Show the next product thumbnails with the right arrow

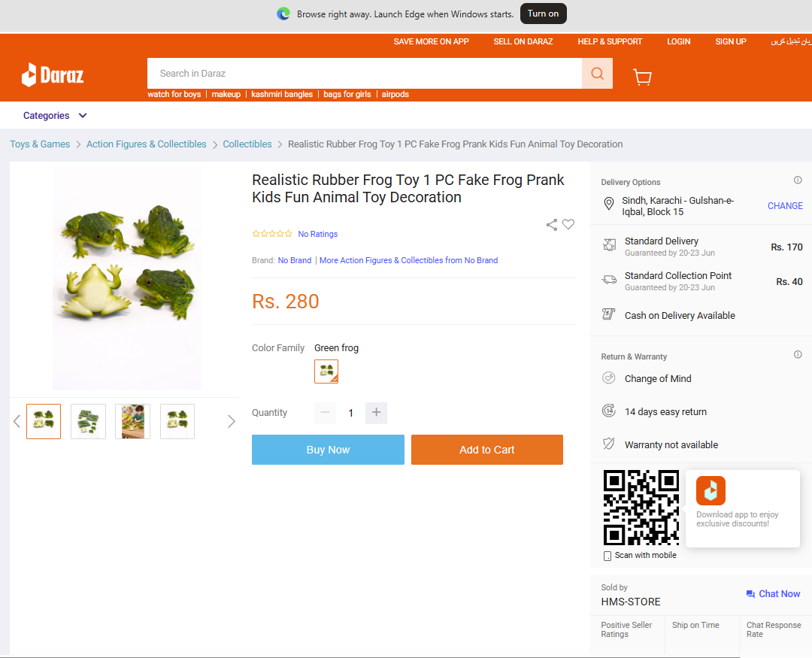pyautogui.click(x=231, y=421)
